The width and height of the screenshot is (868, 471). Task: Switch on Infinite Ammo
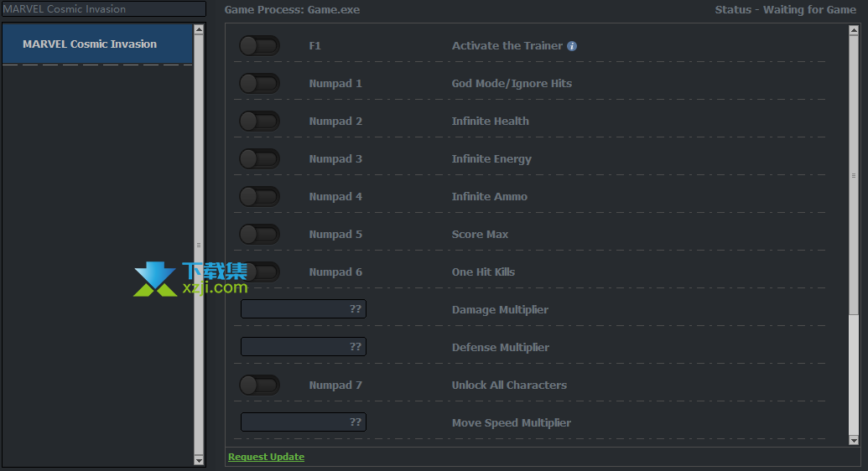pos(259,197)
